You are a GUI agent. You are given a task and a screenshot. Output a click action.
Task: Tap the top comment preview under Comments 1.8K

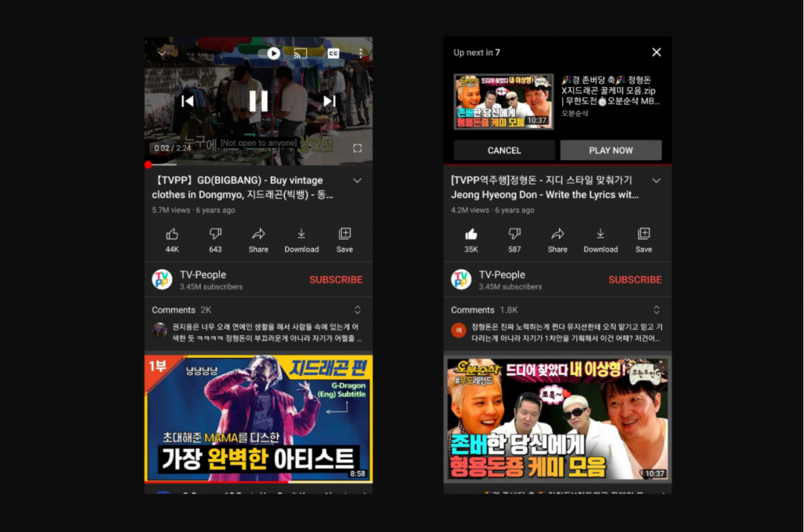coord(567,333)
